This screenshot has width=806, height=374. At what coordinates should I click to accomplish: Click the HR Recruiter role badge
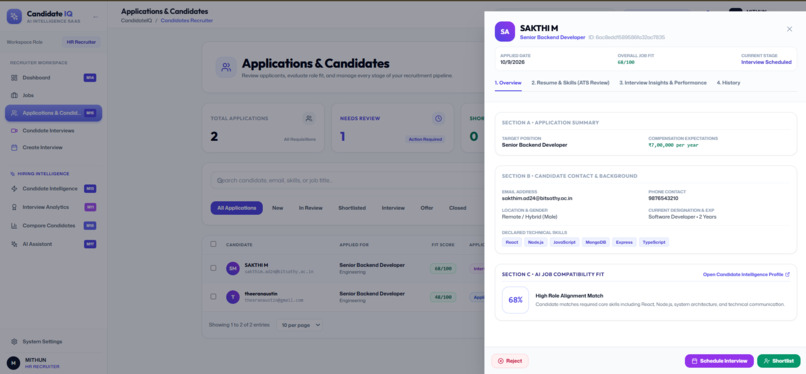(x=81, y=42)
